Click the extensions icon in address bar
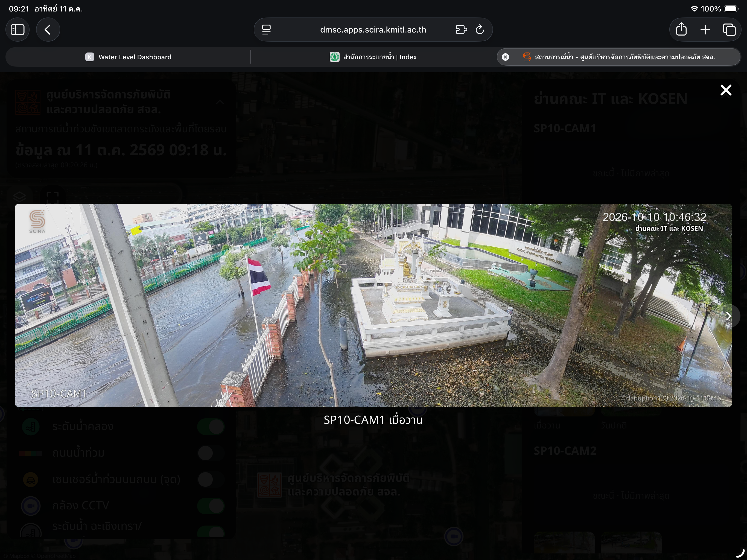 click(x=461, y=30)
